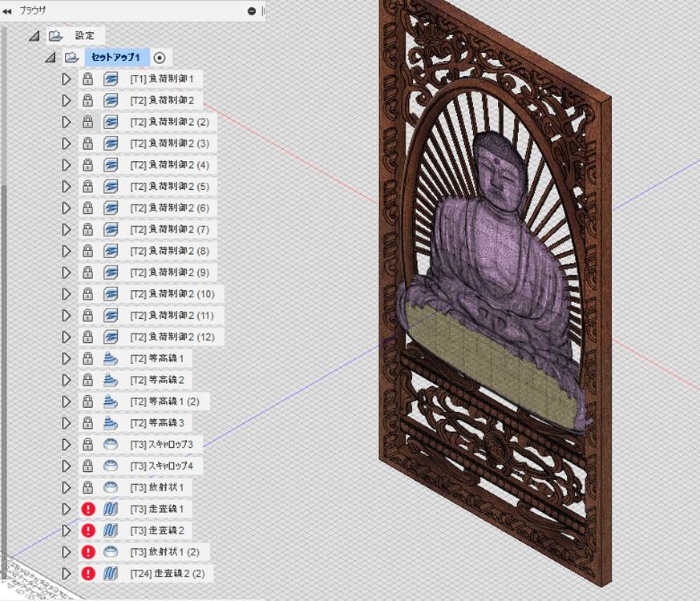Expand the [T2]負荷制御2 (12) operation node
The width and height of the screenshot is (700, 601).
tap(67, 337)
